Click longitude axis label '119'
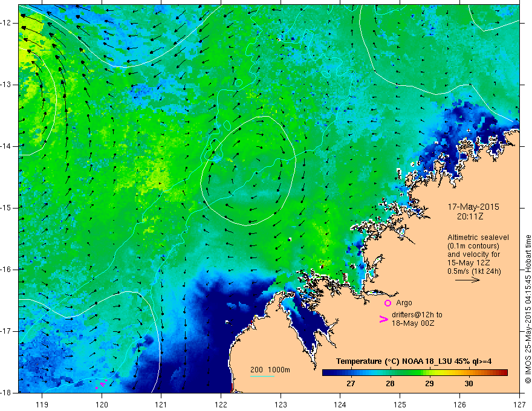Viewport: 532px width, 411px height. tap(42, 404)
